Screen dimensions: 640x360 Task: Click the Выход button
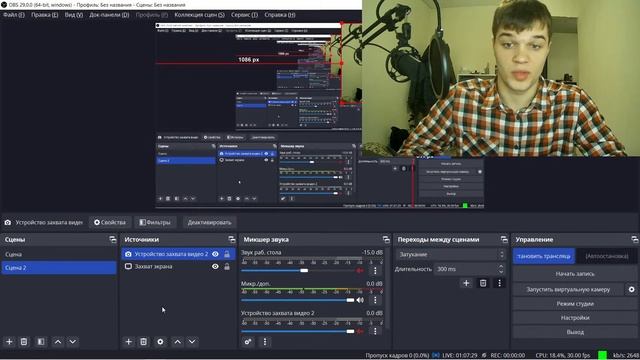coord(575,332)
